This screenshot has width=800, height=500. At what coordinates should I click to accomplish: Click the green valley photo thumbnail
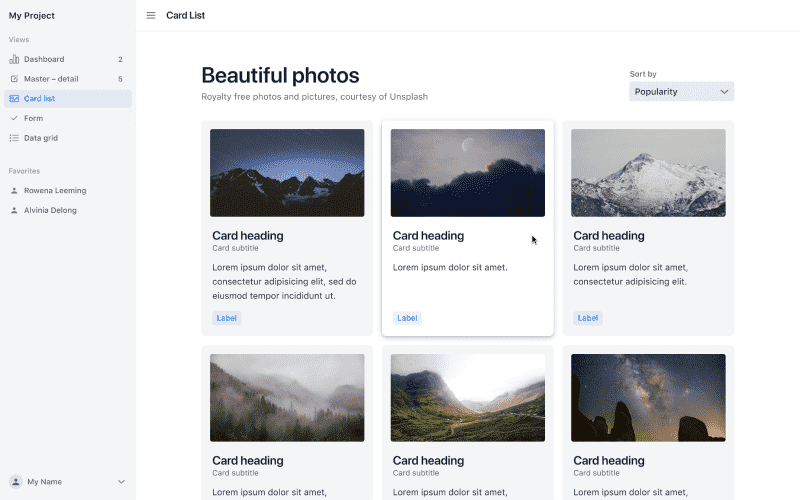[467, 397]
